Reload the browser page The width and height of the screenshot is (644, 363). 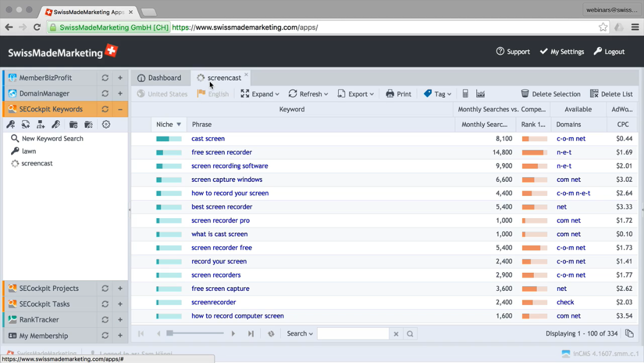37,27
